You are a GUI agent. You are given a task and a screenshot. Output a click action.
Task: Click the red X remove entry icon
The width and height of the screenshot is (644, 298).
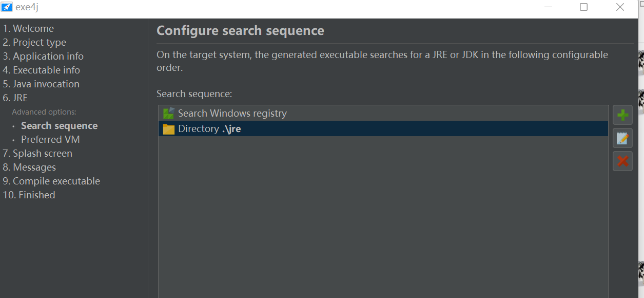pyautogui.click(x=622, y=161)
